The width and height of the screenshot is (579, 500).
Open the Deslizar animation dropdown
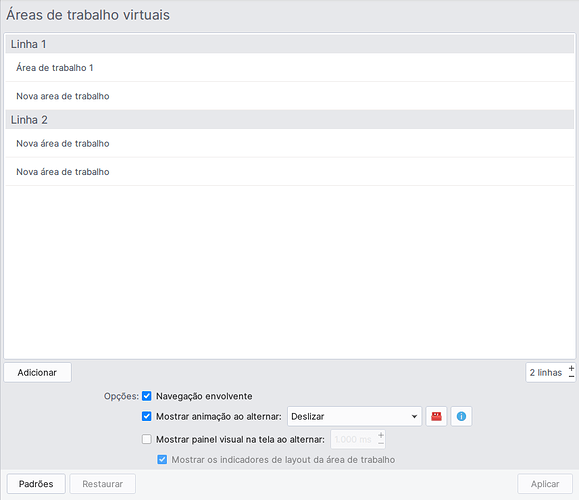[354, 417]
